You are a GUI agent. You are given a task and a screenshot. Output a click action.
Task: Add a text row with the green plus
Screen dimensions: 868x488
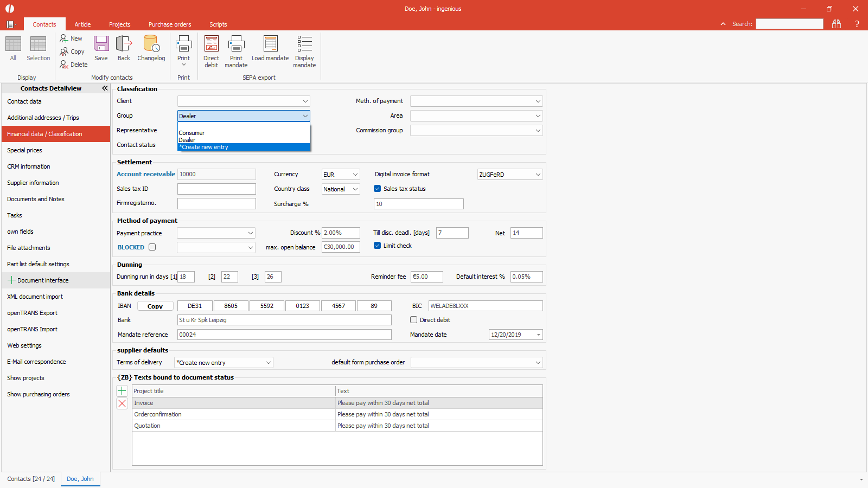[x=122, y=391]
